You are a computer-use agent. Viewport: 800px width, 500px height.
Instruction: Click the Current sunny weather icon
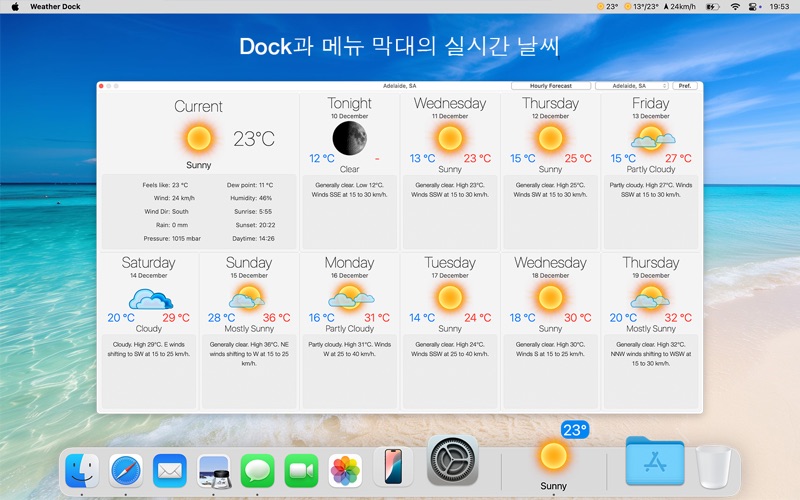pos(198,138)
